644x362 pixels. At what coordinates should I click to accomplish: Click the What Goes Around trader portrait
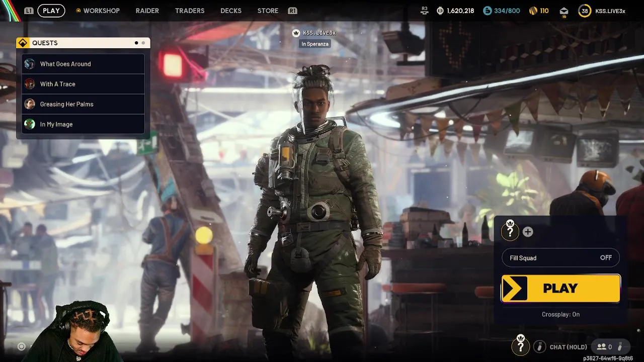[x=30, y=64]
